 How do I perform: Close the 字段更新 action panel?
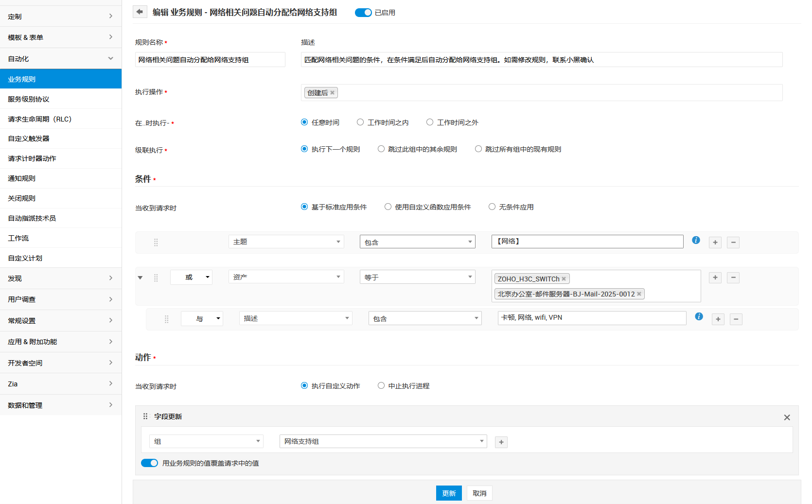[x=787, y=417]
